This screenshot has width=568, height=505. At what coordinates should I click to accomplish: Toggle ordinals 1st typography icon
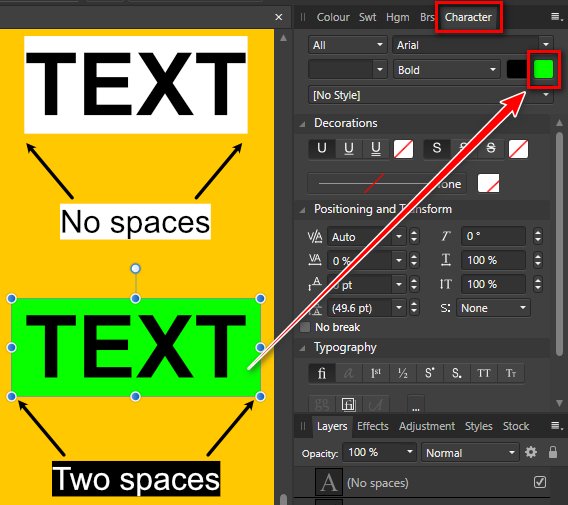click(376, 373)
